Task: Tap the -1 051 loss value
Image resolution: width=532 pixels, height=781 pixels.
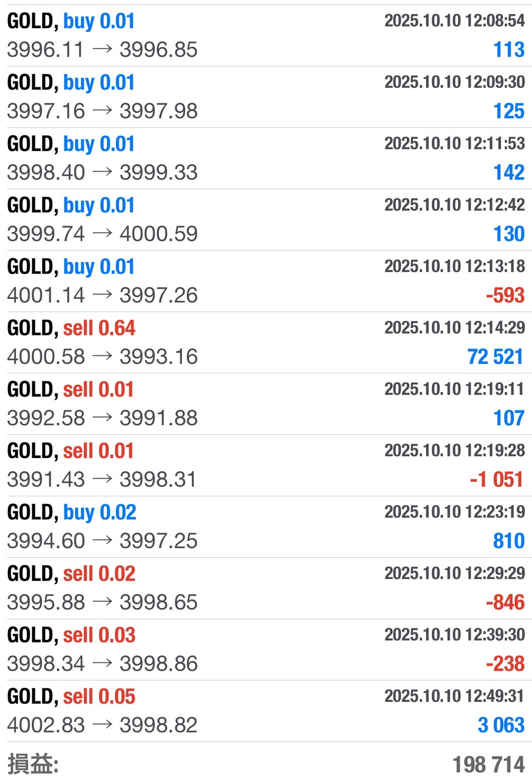Action: coord(497,479)
